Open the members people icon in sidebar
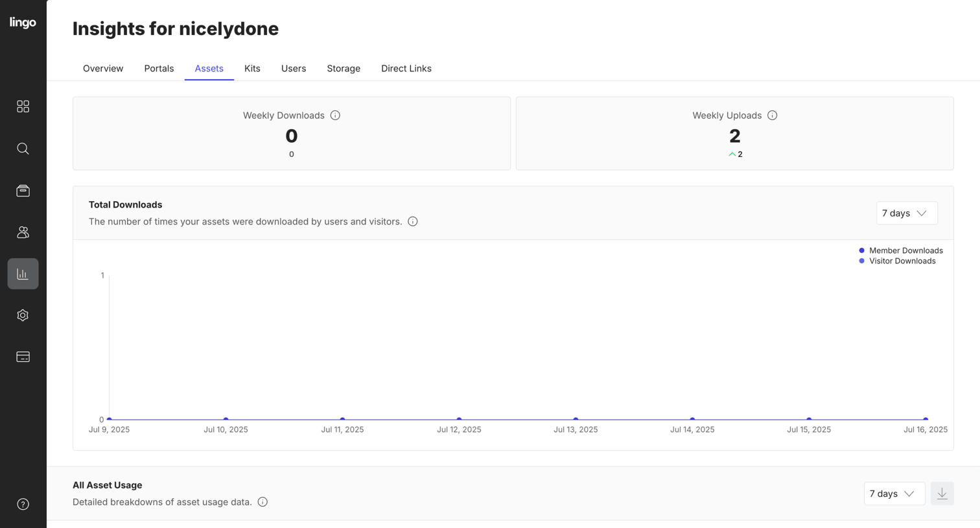Viewport: 980px width, 528px height. pyautogui.click(x=23, y=232)
